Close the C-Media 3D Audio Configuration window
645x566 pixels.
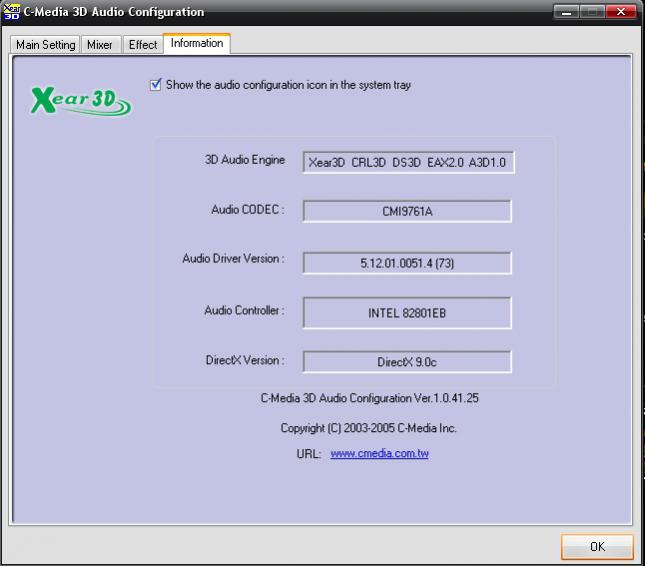click(621, 12)
